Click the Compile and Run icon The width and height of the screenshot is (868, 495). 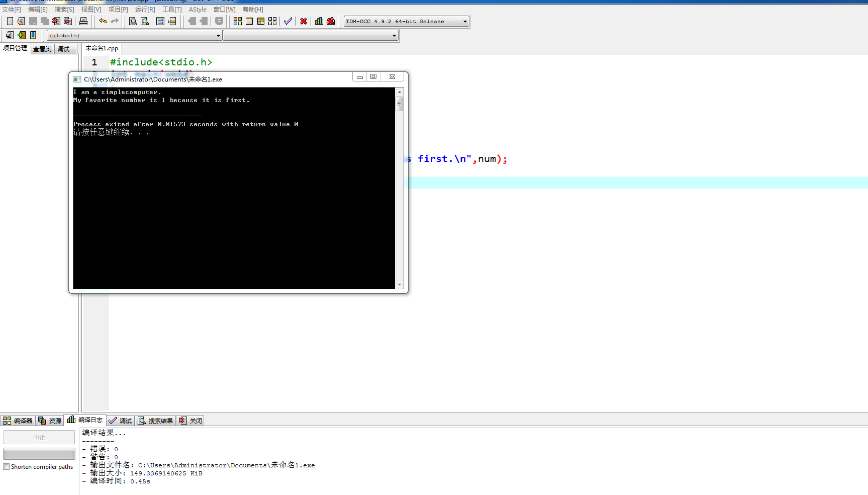[261, 21]
